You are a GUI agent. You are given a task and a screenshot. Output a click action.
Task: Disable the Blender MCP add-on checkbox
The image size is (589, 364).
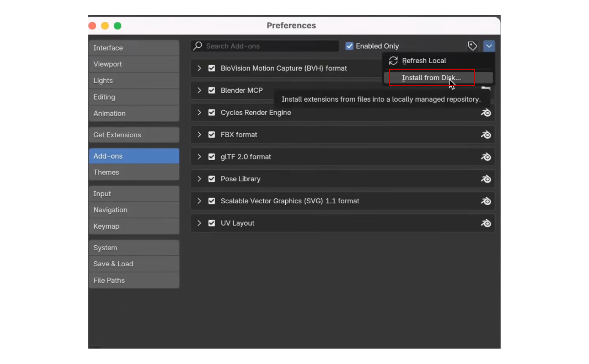pos(211,91)
